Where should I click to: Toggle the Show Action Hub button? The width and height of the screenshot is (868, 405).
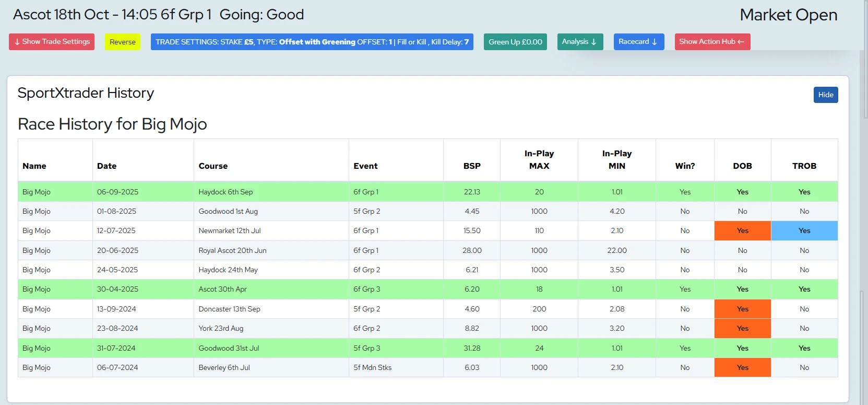coord(712,42)
